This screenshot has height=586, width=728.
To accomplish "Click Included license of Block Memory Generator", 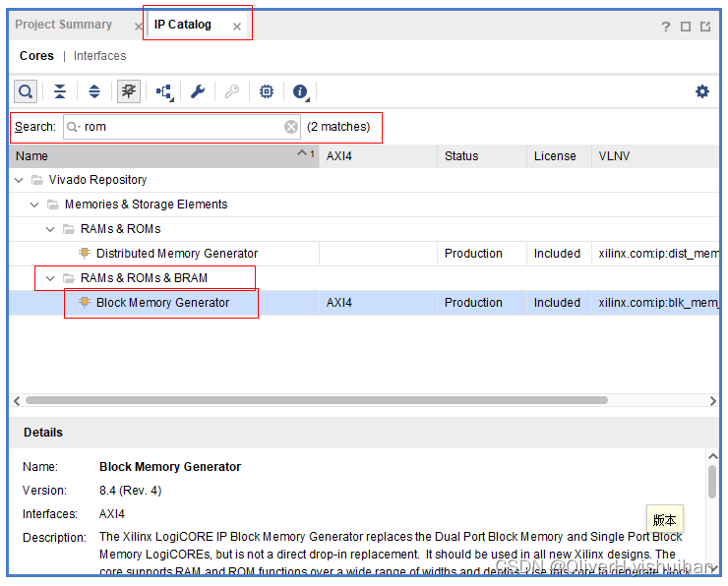I will point(557,303).
